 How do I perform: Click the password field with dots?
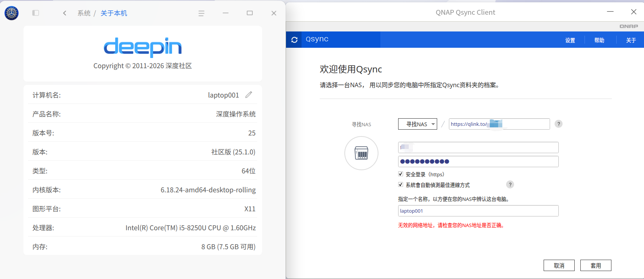(x=478, y=161)
